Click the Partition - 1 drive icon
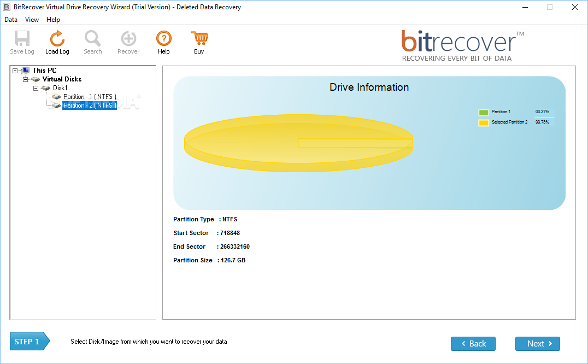 pyautogui.click(x=56, y=97)
